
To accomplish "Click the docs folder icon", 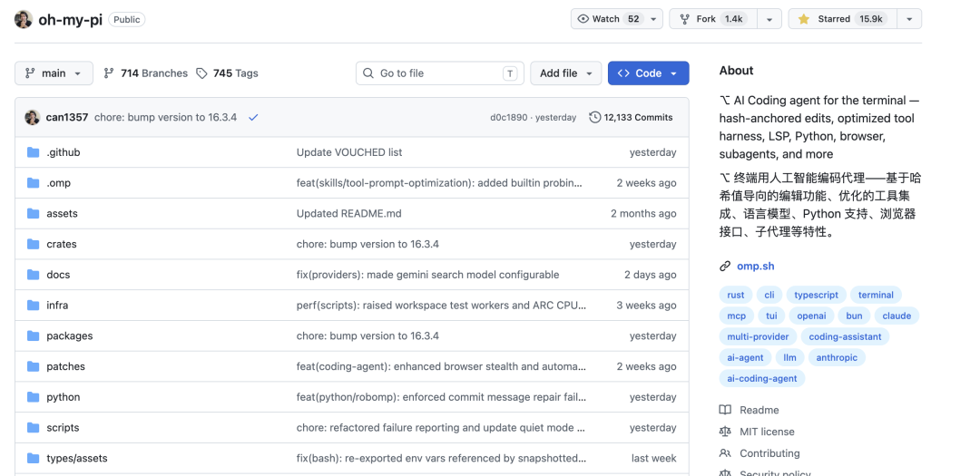I will 34,275.
